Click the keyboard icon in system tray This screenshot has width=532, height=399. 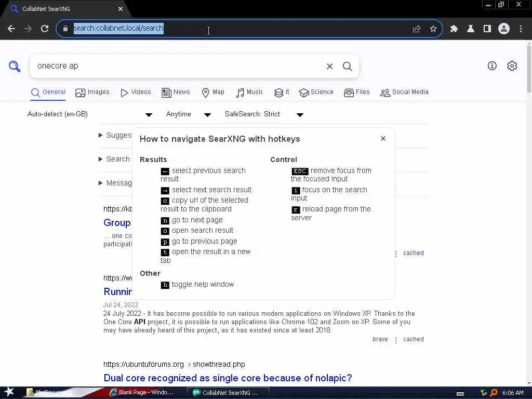pos(460,393)
